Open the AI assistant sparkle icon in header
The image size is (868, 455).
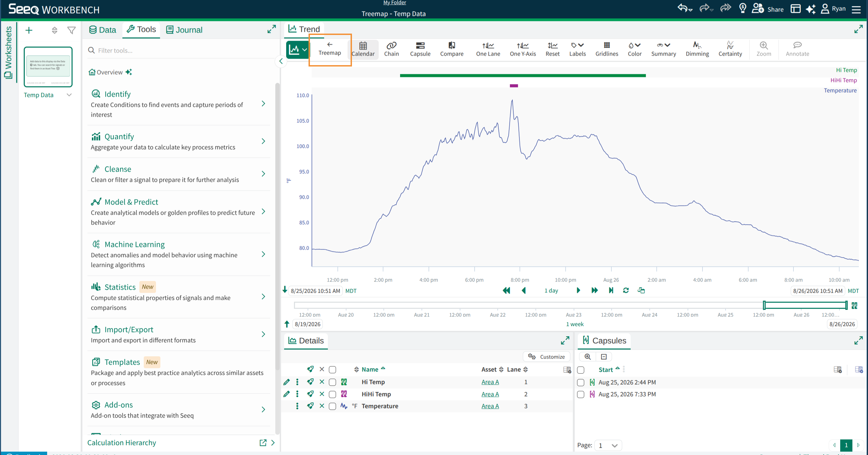810,9
